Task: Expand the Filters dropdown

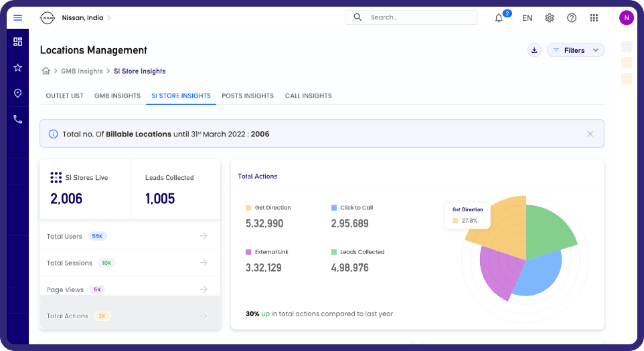Action: click(x=576, y=50)
